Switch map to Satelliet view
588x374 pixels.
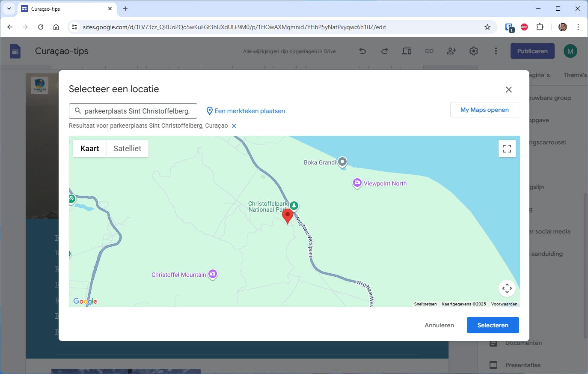(128, 149)
